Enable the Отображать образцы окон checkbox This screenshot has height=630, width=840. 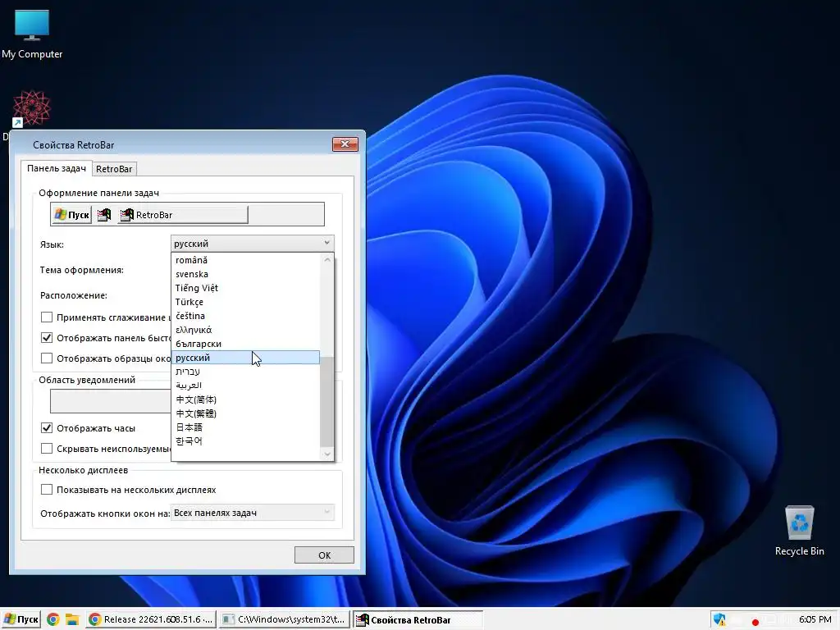[47, 358]
